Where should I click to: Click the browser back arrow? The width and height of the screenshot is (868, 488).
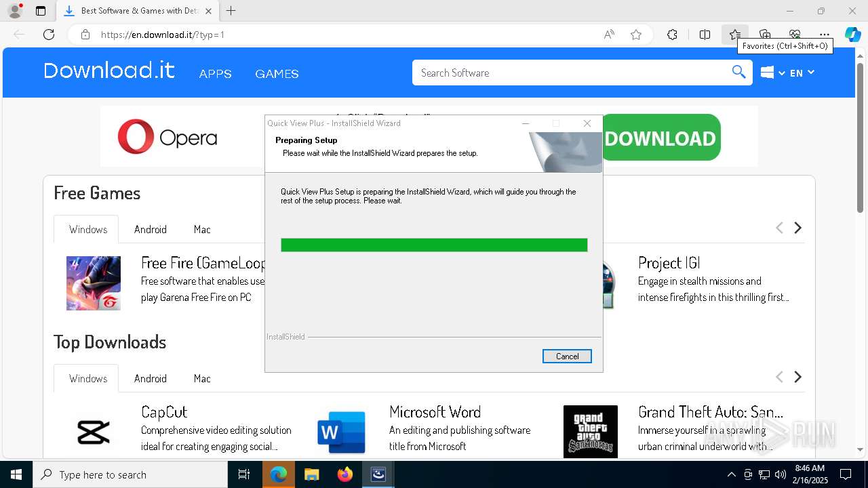click(x=19, y=35)
